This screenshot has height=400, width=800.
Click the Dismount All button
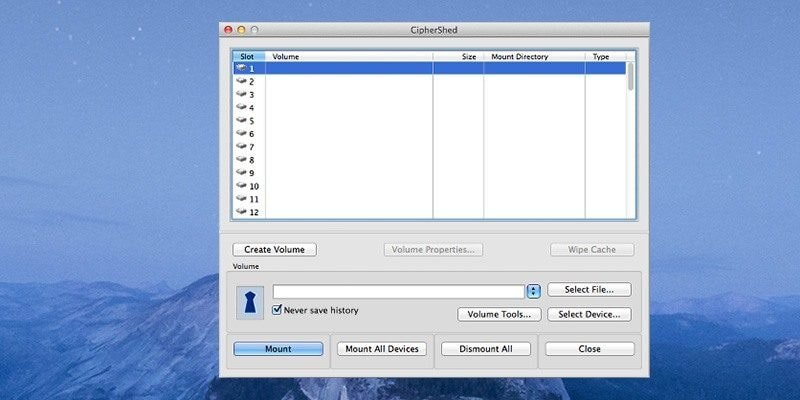pos(486,349)
